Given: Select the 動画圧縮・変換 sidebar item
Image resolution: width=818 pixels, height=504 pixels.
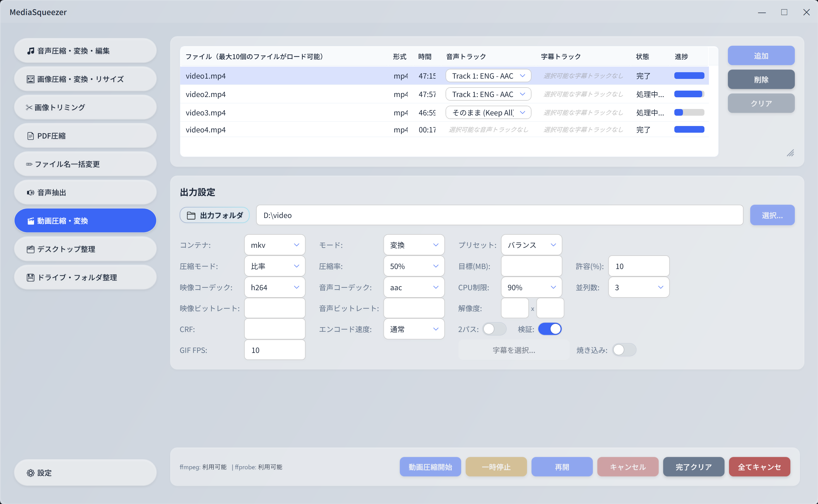Looking at the screenshot, I should [x=85, y=221].
